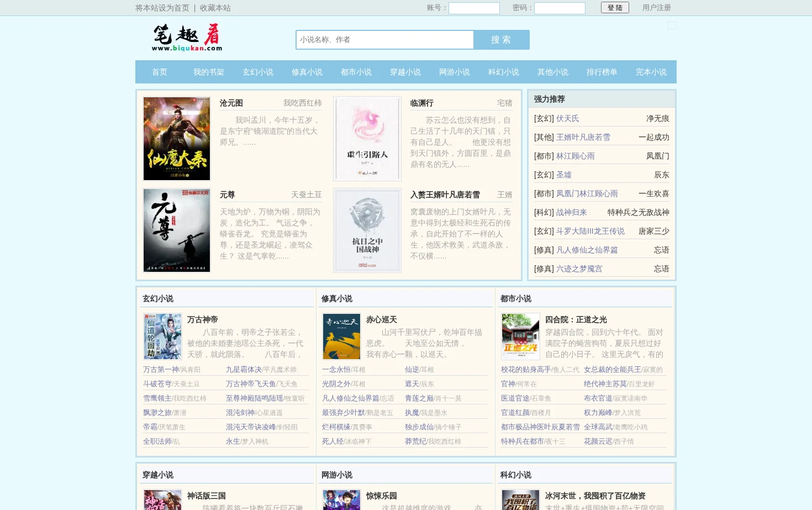812x510 pixels.
Task: Open recommended novel 王婿叶凡唐若雪
Action: 583,137
